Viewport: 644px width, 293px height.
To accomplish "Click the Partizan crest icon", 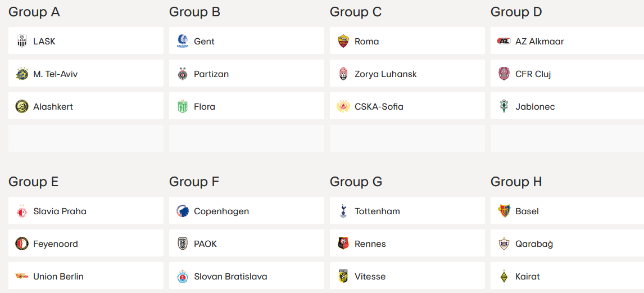I will coord(183,74).
